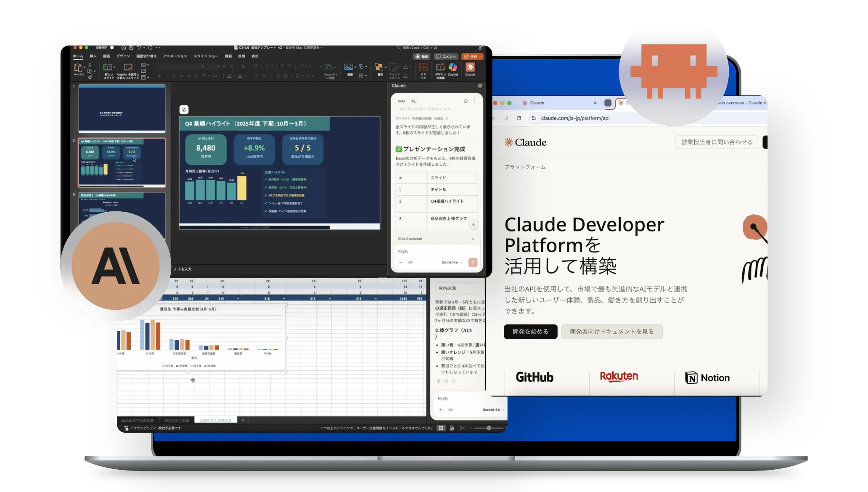This screenshot has height=492, width=868.
Task: Click the picture (画像) insert icon
Action: point(348,67)
